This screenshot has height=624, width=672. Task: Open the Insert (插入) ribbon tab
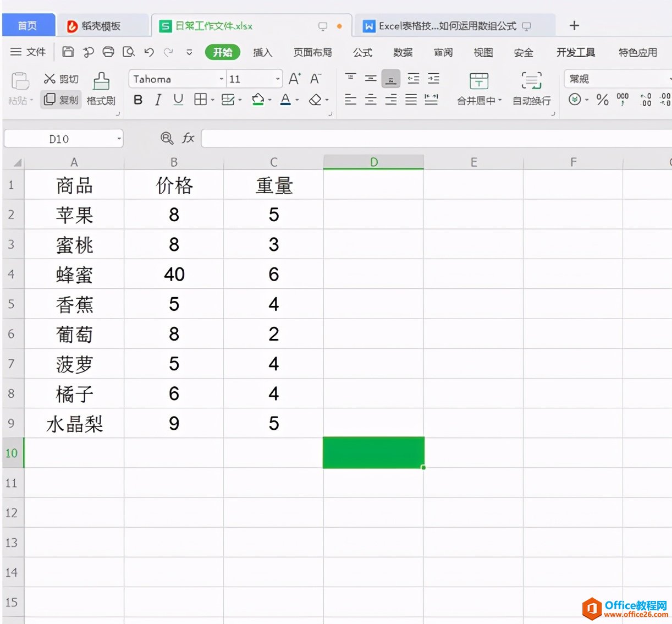click(x=263, y=52)
